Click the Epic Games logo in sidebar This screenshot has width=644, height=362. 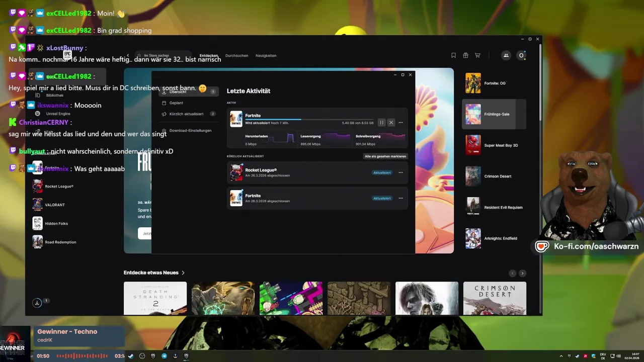tap(67, 54)
